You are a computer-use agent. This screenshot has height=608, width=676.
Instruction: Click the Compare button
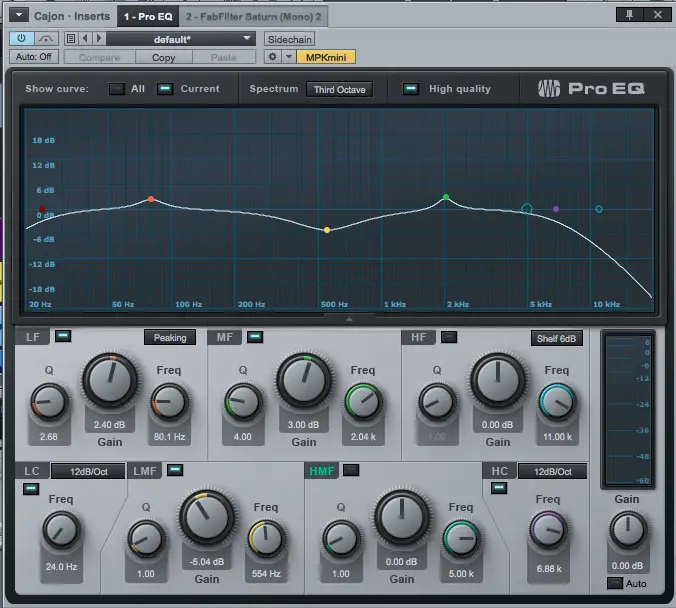point(100,57)
